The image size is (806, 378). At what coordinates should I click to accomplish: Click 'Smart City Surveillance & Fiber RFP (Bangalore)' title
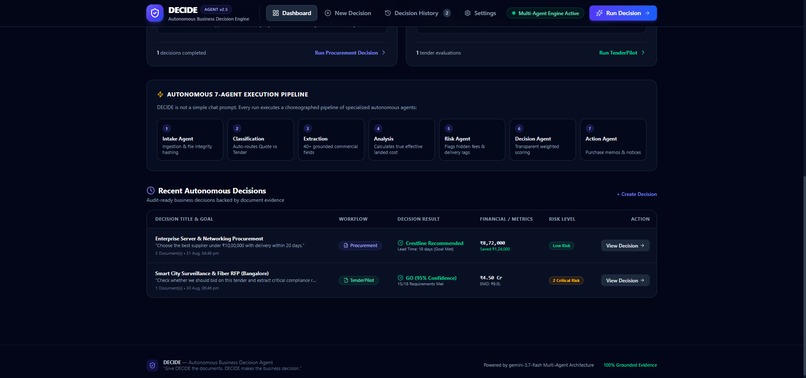[x=212, y=274]
